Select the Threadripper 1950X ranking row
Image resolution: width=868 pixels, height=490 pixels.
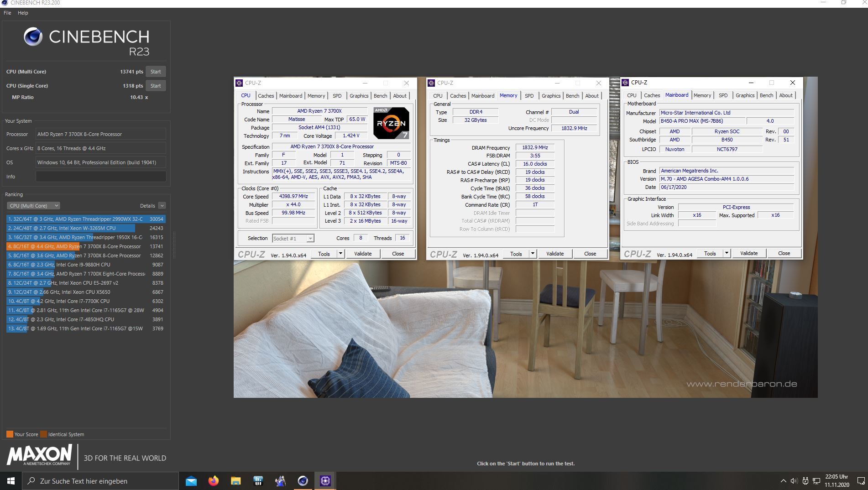coord(86,237)
